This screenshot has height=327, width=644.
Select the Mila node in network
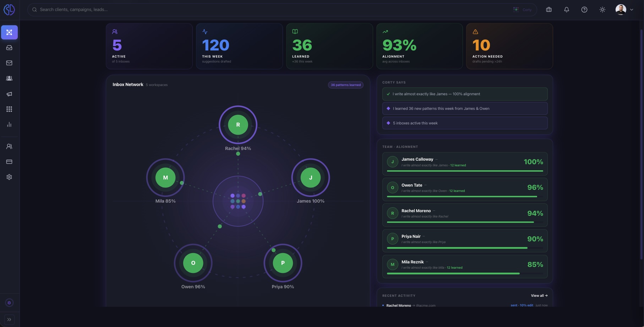tap(165, 177)
